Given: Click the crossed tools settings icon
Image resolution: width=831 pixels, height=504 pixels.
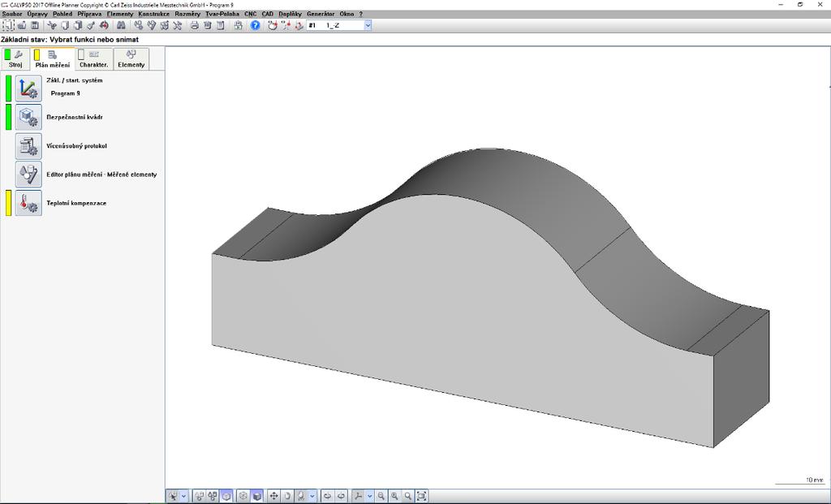Looking at the screenshot, I should pyautogui.click(x=178, y=25).
